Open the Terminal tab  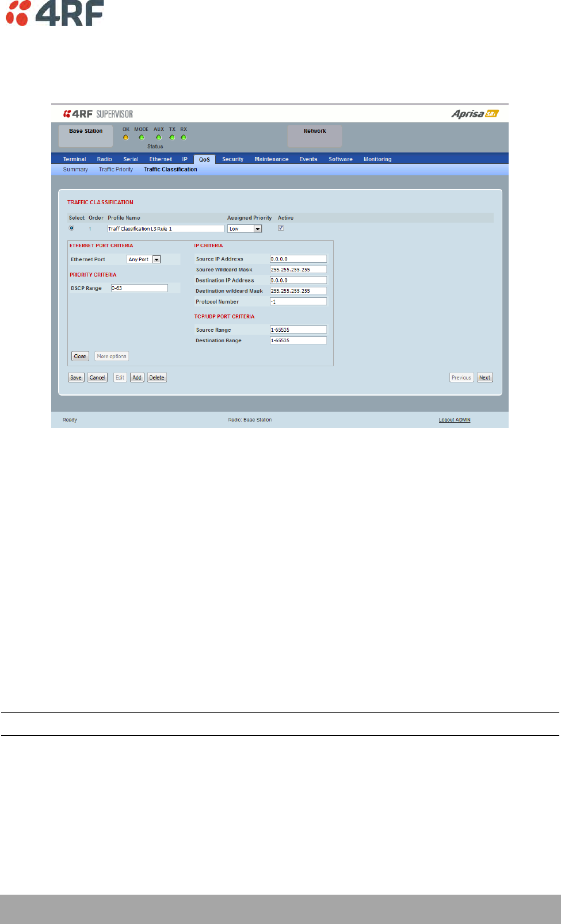pyautogui.click(x=74, y=159)
